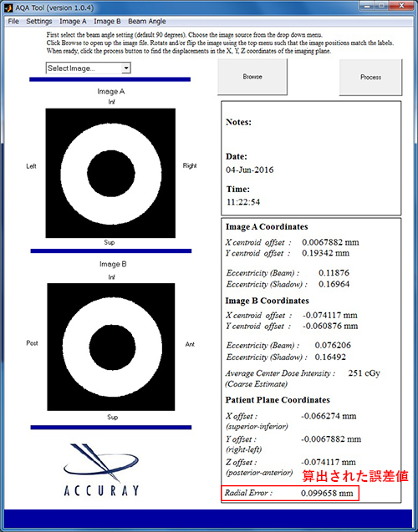Click the Process button
This screenshot has width=418, height=532.
point(370,77)
